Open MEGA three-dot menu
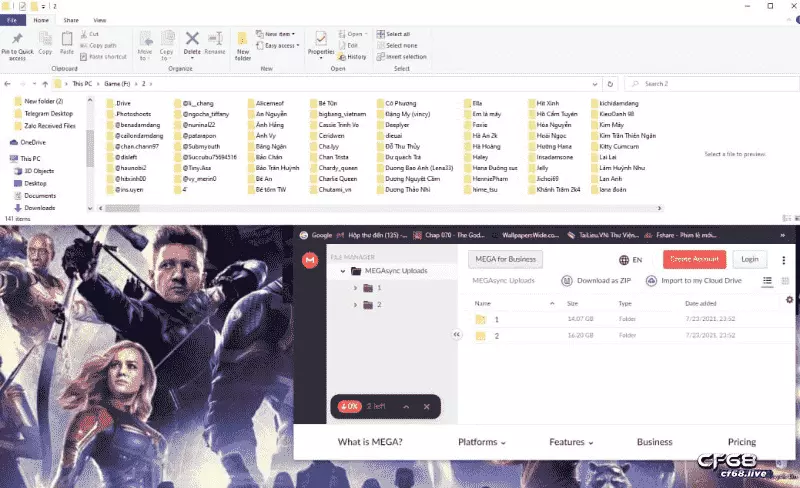The width and height of the screenshot is (800, 488). tap(784, 260)
